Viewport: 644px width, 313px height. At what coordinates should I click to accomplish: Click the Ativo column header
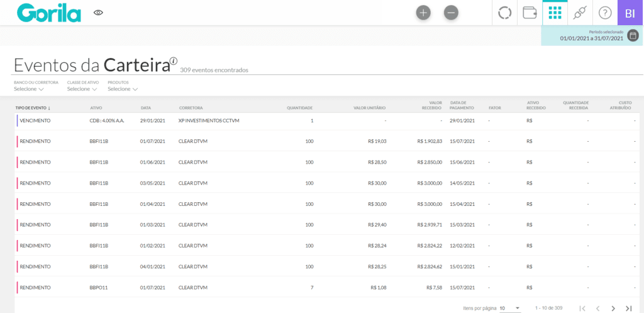click(x=96, y=108)
